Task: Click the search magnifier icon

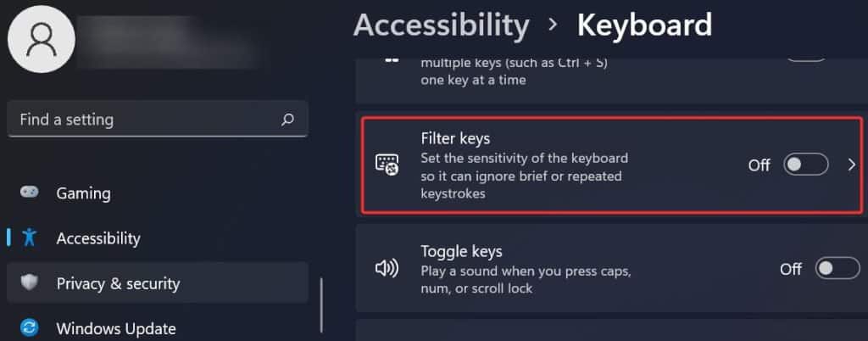Action: 288,120
